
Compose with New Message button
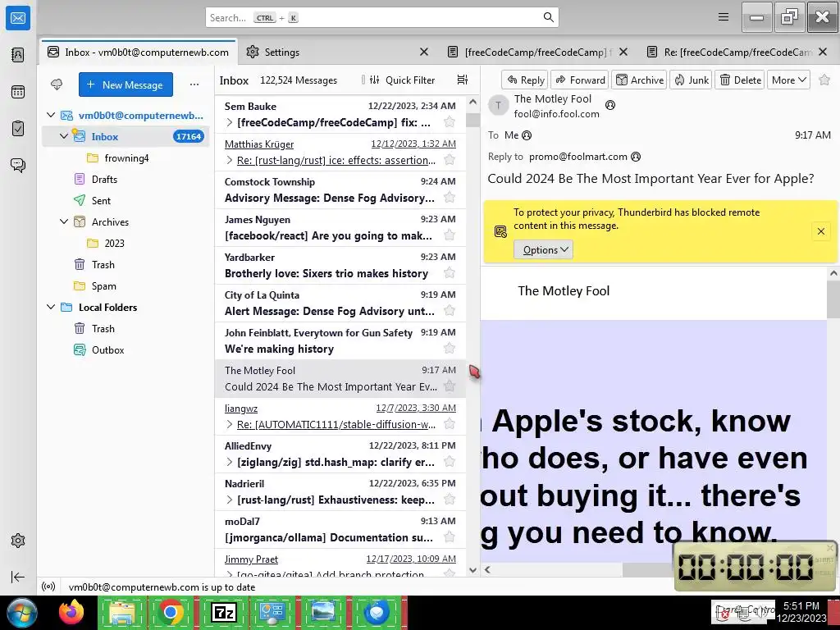(x=126, y=84)
